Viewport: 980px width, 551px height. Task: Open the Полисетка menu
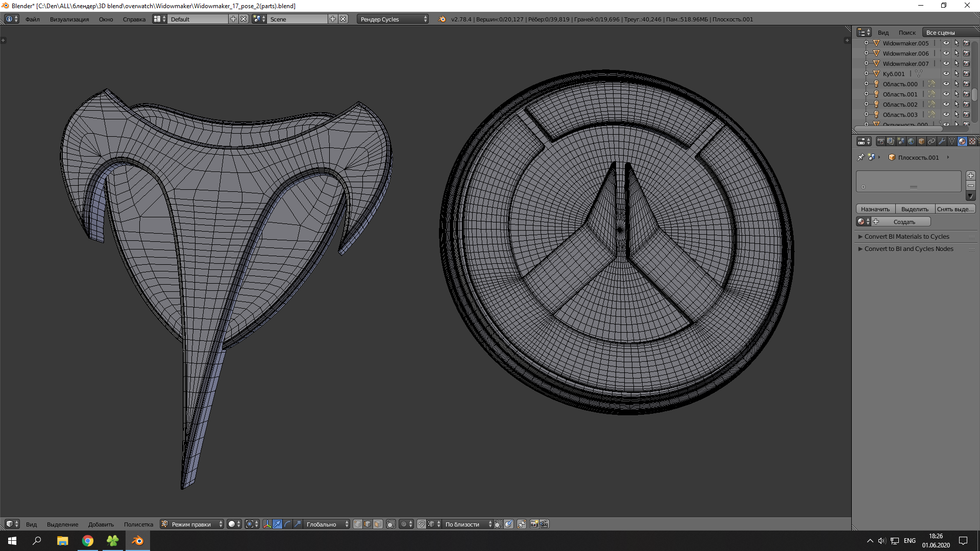138,524
